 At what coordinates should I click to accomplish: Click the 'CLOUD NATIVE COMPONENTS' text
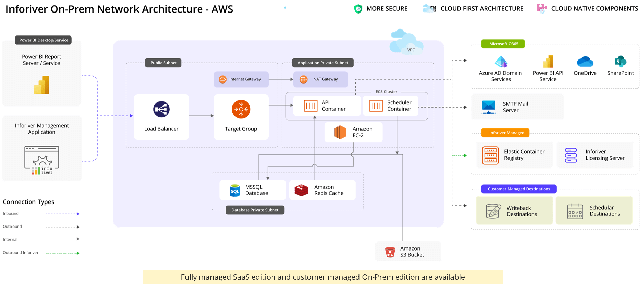click(595, 9)
